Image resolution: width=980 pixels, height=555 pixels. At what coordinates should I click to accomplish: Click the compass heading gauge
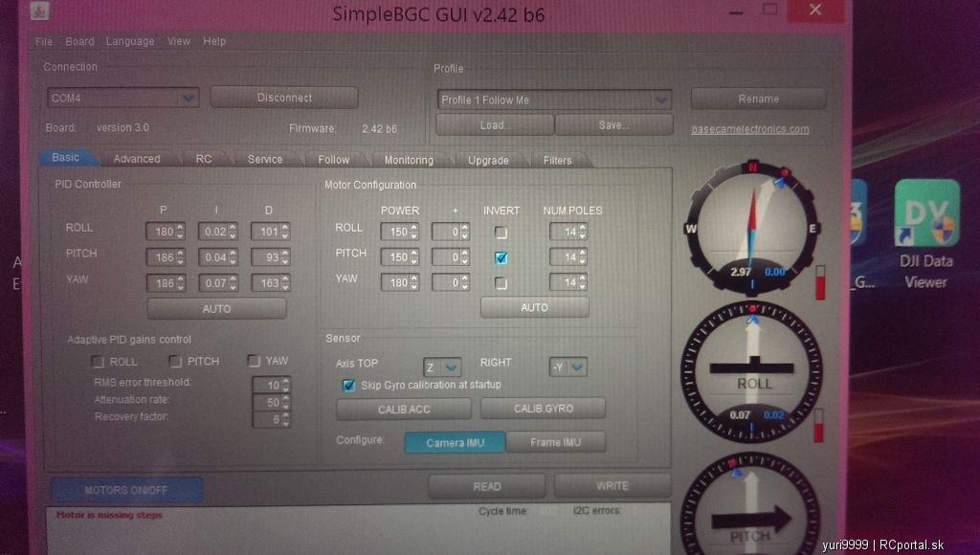pyautogui.click(x=752, y=227)
